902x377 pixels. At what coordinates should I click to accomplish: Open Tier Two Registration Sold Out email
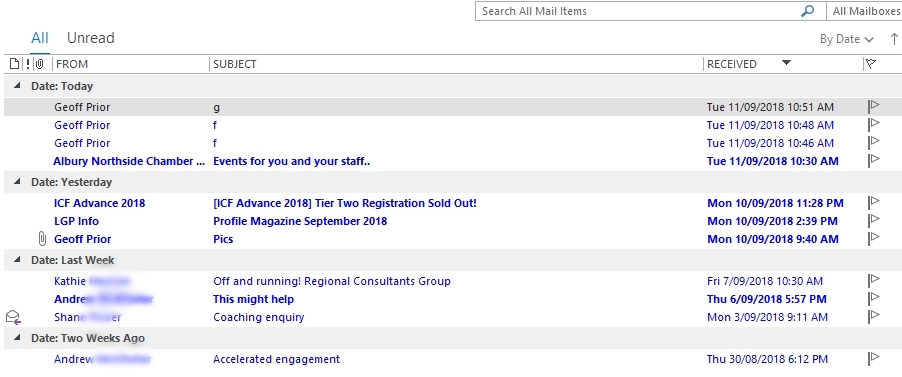coord(345,203)
